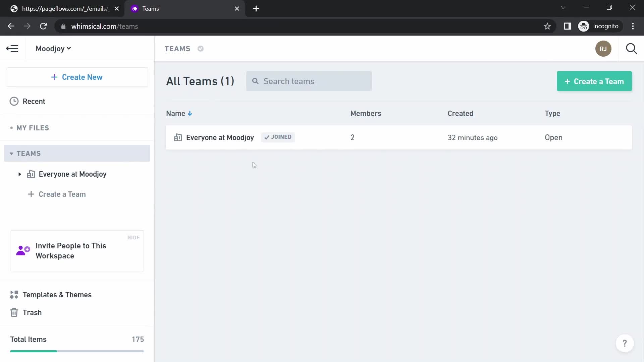Viewport: 644px width, 362px height.
Task: Close the pageflows emails tab
Action: click(116, 9)
